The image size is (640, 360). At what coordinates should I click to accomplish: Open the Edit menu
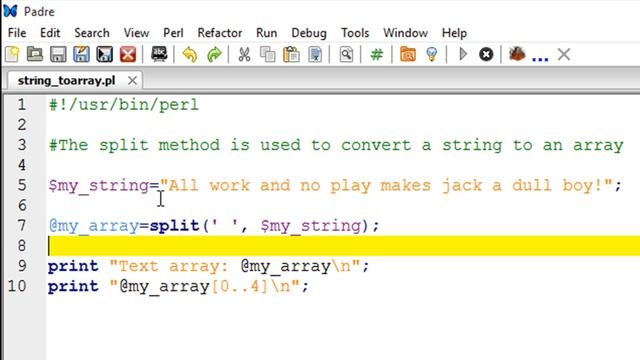[x=50, y=33]
